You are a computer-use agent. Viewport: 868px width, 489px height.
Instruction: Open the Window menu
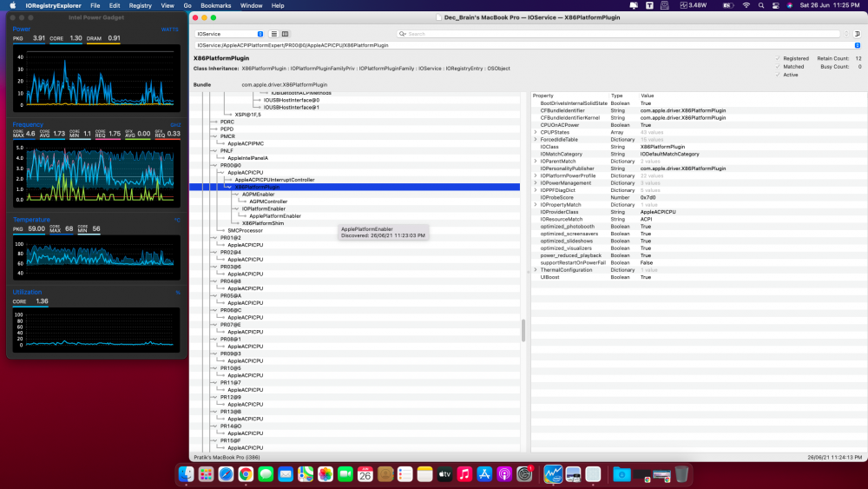click(x=252, y=5)
